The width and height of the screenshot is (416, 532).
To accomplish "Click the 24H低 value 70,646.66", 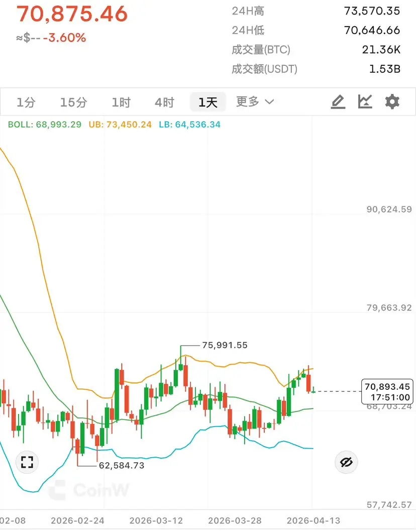I will (372, 31).
